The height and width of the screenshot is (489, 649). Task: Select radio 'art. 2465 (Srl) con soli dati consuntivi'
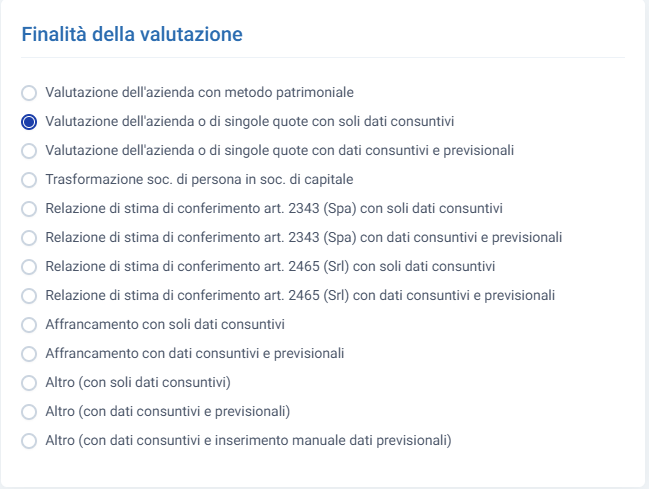[x=29, y=267]
